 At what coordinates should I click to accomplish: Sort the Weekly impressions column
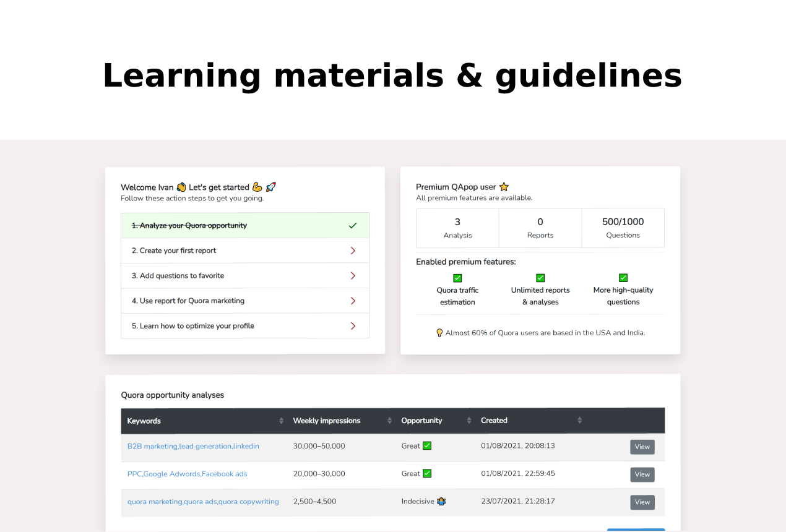click(x=389, y=420)
